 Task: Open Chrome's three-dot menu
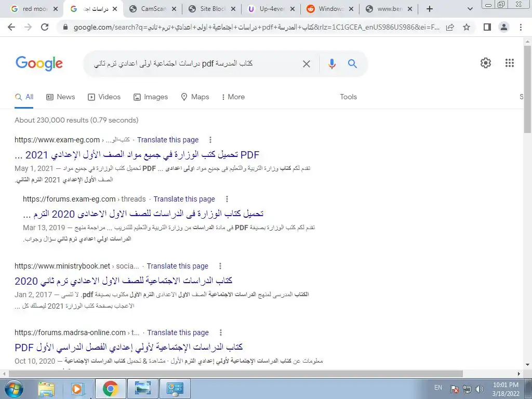pos(521,27)
